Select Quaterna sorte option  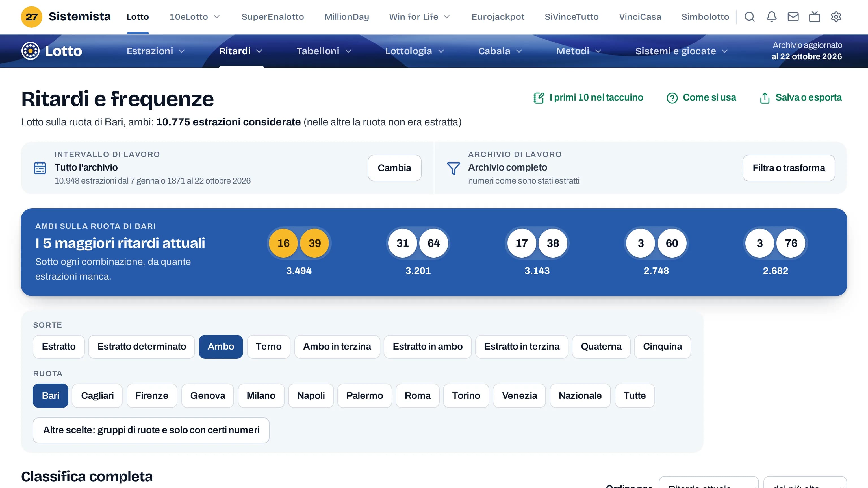(x=601, y=347)
